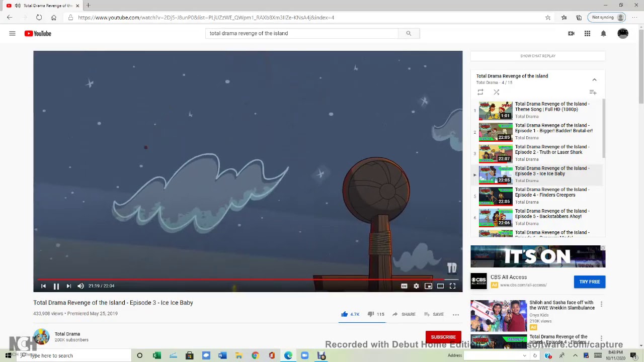
Task: Click the red video progress bar
Action: tap(248, 279)
